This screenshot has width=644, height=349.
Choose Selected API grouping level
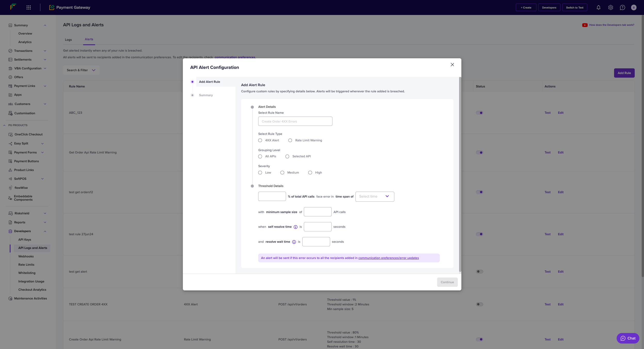click(x=287, y=156)
